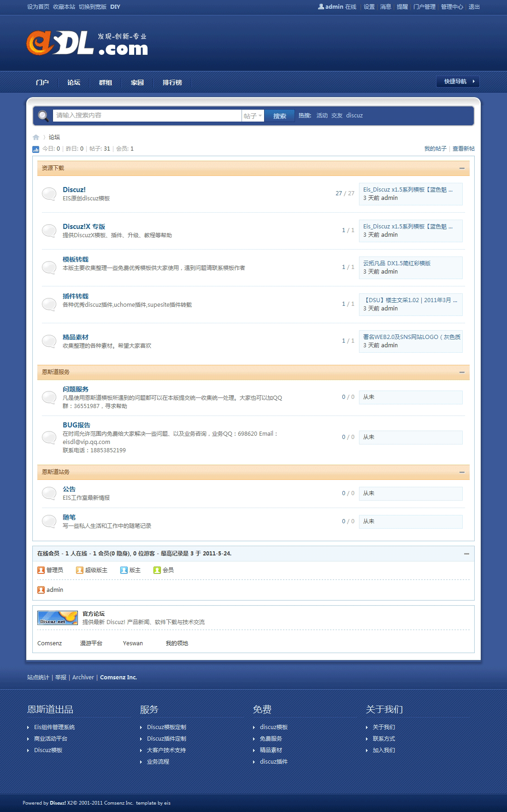Open the 精品素材 forum
The width and height of the screenshot is (507, 812).
(76, 338)
